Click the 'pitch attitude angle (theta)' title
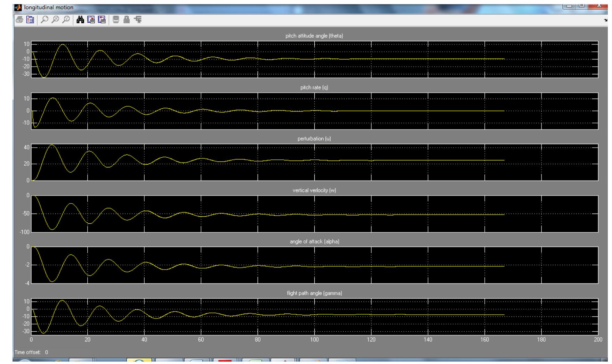The height and width of the screenshot is (364, 612). click(x=314, y=36)
